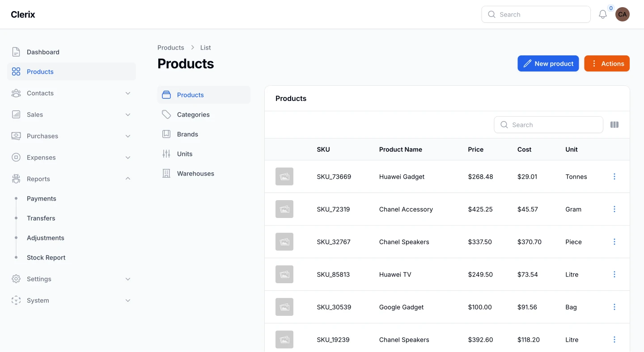Sort by the Product Name column header

(401, 149)
